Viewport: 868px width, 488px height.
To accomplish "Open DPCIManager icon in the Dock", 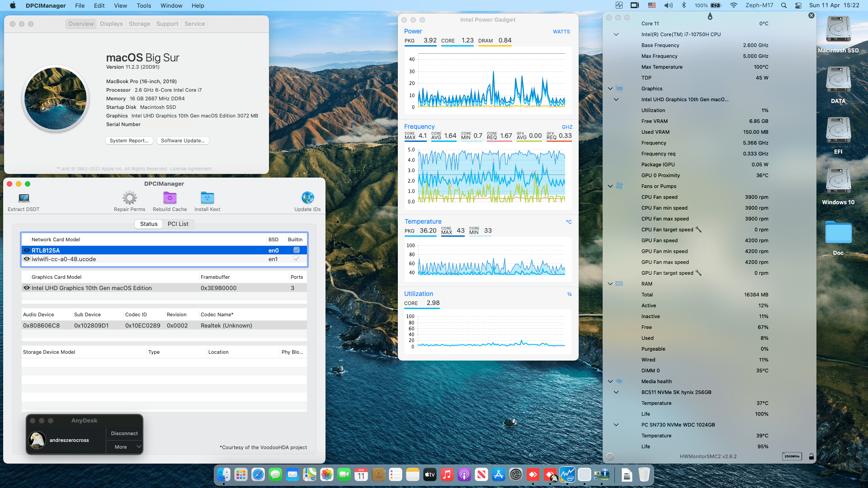I will (602, 474).
